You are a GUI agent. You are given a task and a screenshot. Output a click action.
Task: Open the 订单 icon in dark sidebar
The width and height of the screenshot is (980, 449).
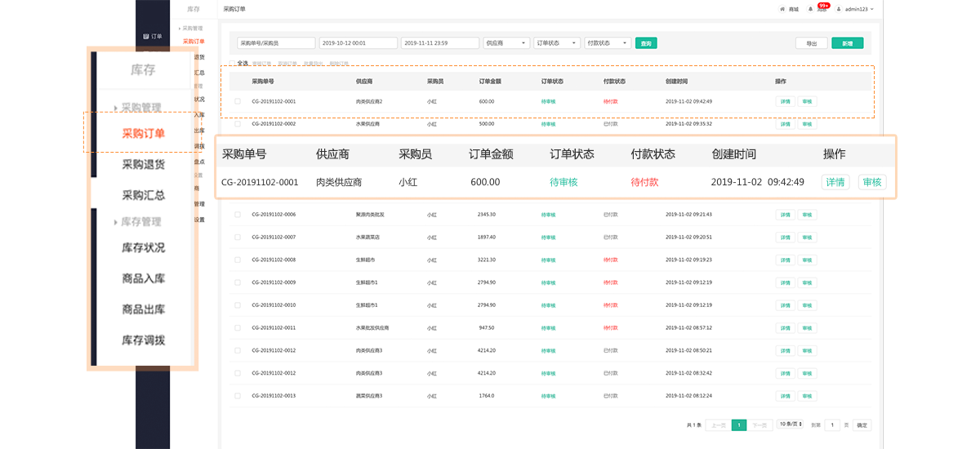[x=146, y=37]
